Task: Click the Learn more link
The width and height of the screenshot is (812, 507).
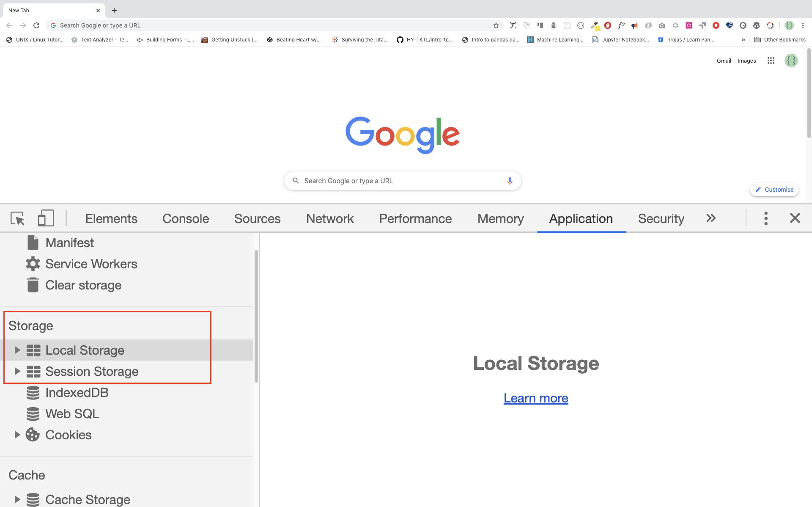Action: point(536,398)
